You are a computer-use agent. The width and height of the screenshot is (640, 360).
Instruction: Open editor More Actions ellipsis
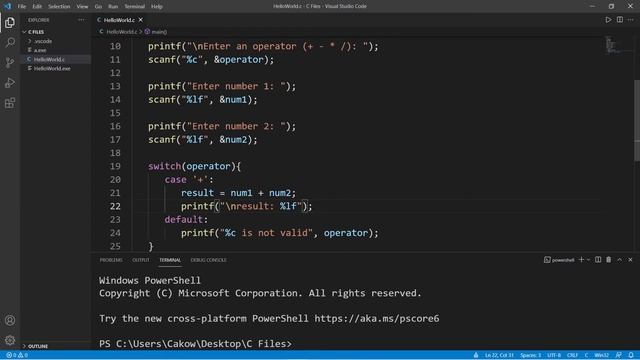click(x=631, y=20)
